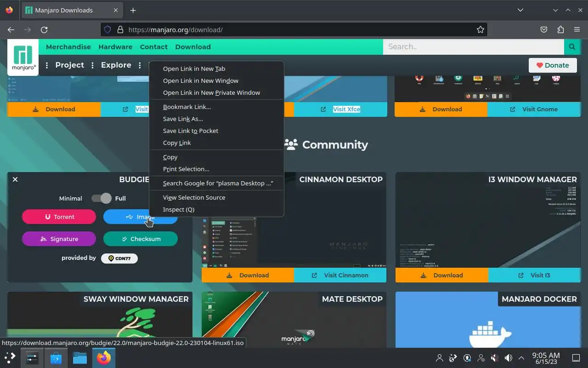The image size is (588, 368).
Task: Go forward using the forward arrow
Action: pos(28,29)
